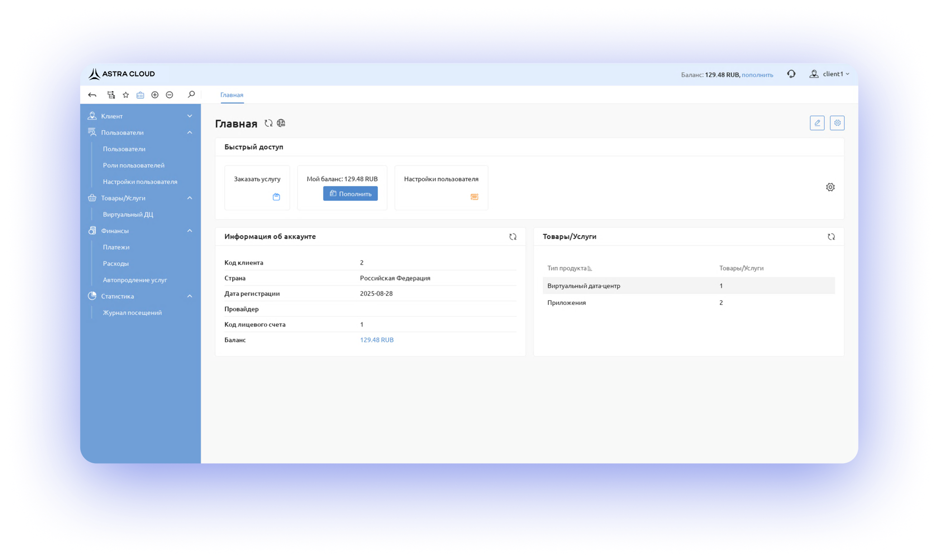This screenshot has height=560, width=938.
Task: Collapse the Товары/Услуги sidebar chevron
Action: [190, 198]
